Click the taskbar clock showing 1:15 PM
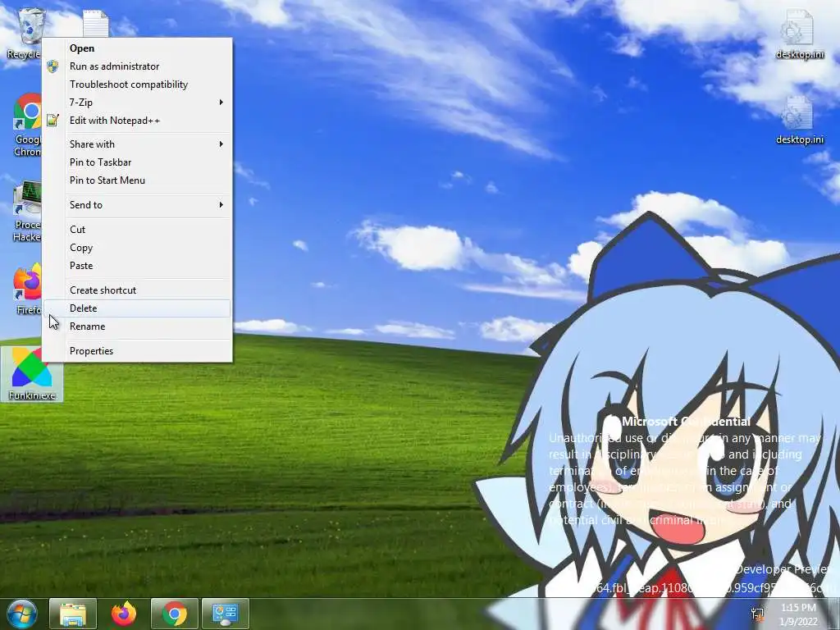The width and height of the screenshot is (840, 630). click(799, 614)
